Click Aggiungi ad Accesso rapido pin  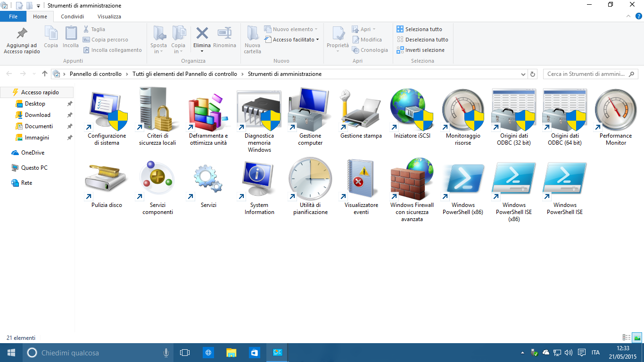coord(22,41)
